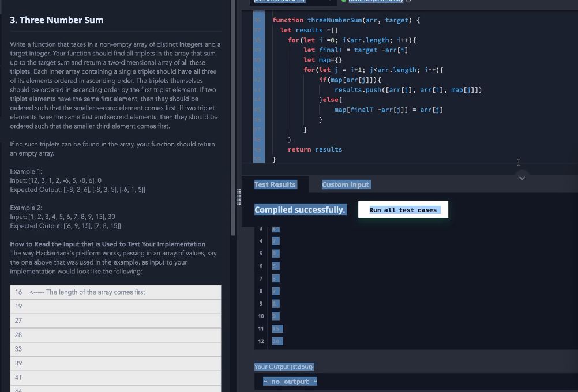Viewport: 578px width, 392px height.
Task: Click Example 2 input line ending in 30
Action: pyautogui.click(x=63, y=217)
